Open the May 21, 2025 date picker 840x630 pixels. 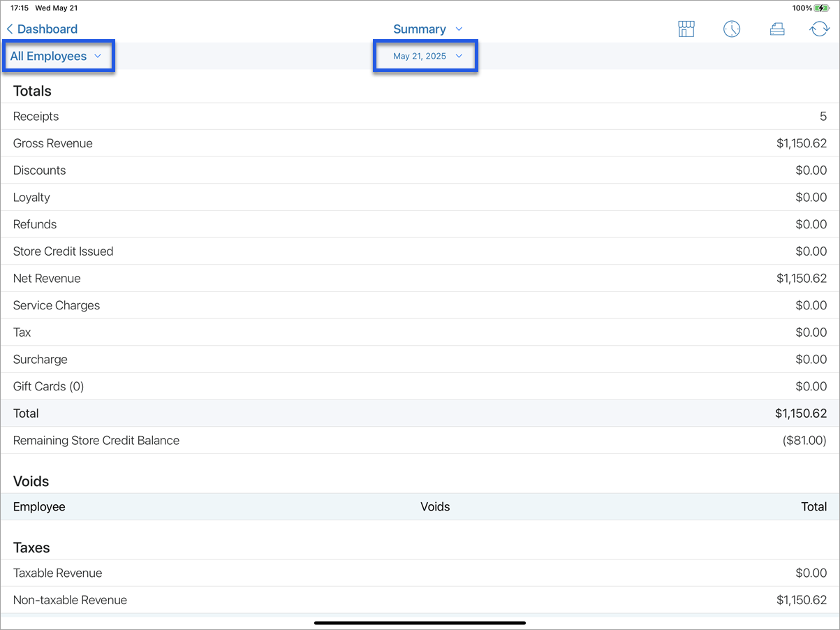tap(427, 56)
